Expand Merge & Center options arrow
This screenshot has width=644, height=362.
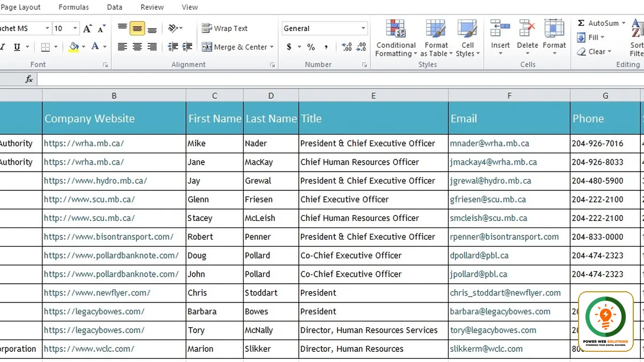272,47
